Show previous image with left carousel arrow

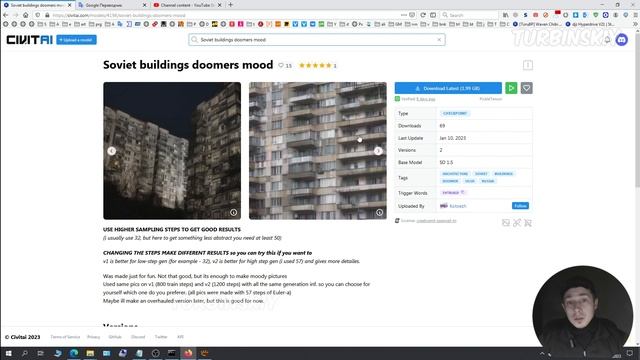click(x=111, y=151)
